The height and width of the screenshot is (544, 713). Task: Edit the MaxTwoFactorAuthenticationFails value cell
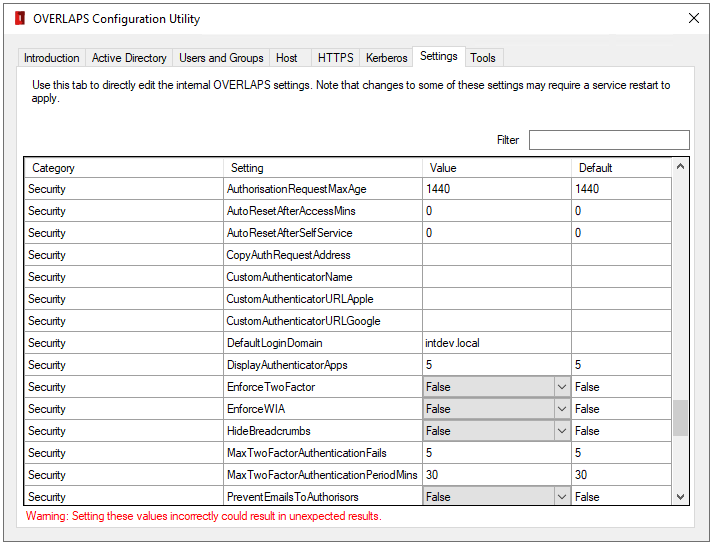[x=497, y=453]
